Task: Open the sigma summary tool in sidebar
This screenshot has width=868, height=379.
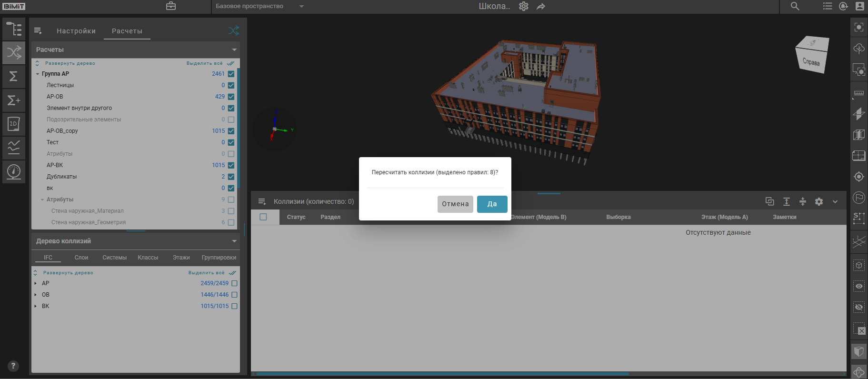Action: [x=14, y=76]
